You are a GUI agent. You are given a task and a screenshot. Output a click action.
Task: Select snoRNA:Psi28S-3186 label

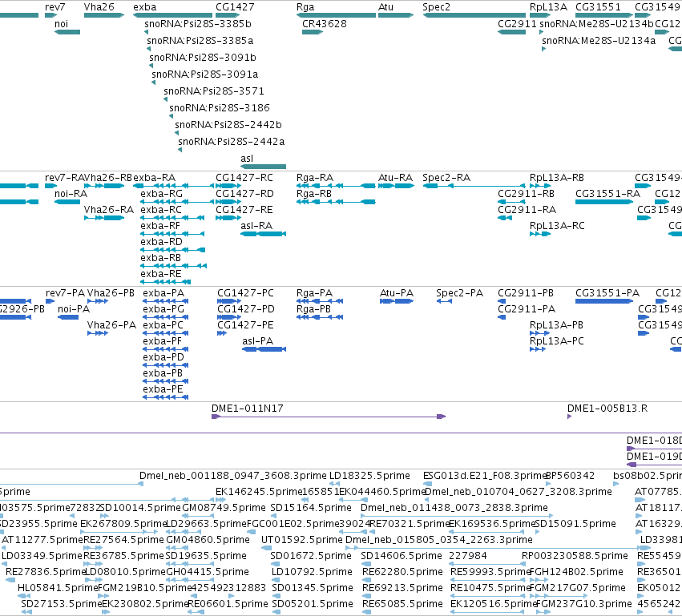(220, 108)
